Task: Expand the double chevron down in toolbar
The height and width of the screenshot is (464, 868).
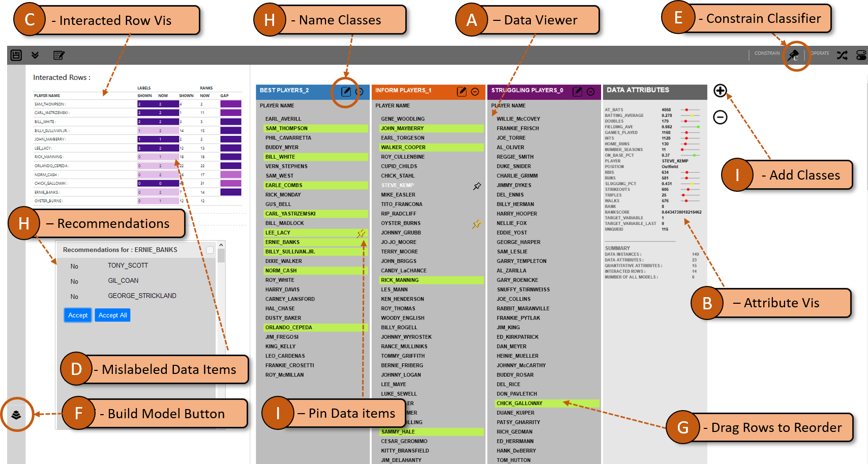Action: [x=35, y=55]
